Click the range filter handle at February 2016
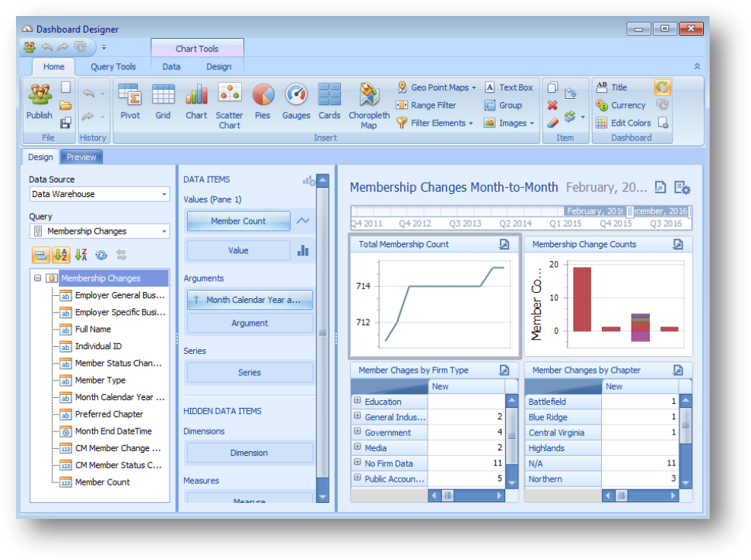The image size is (751, 560). point(630,212)
